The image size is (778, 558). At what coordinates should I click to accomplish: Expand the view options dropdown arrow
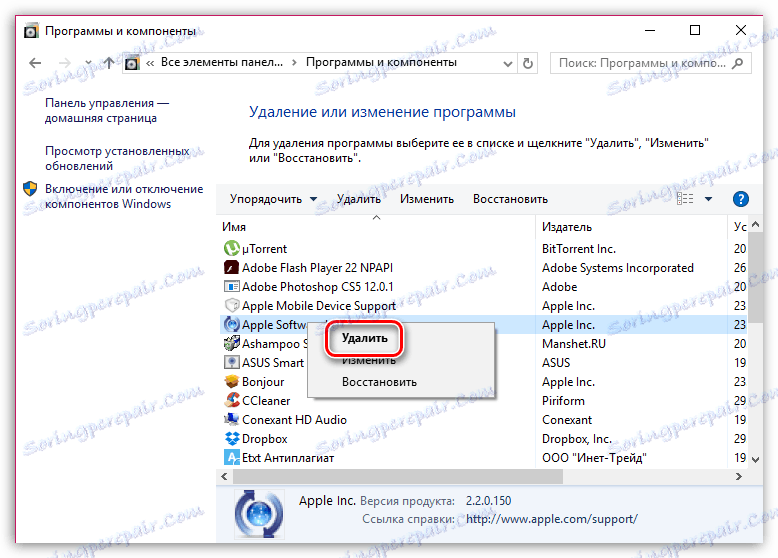pyautogui.click(x=709, y=199)
